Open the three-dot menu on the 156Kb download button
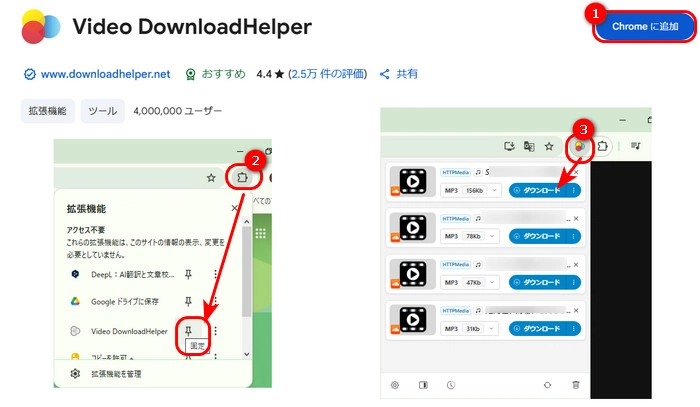The image size is (700, 407). click(574, 190)
